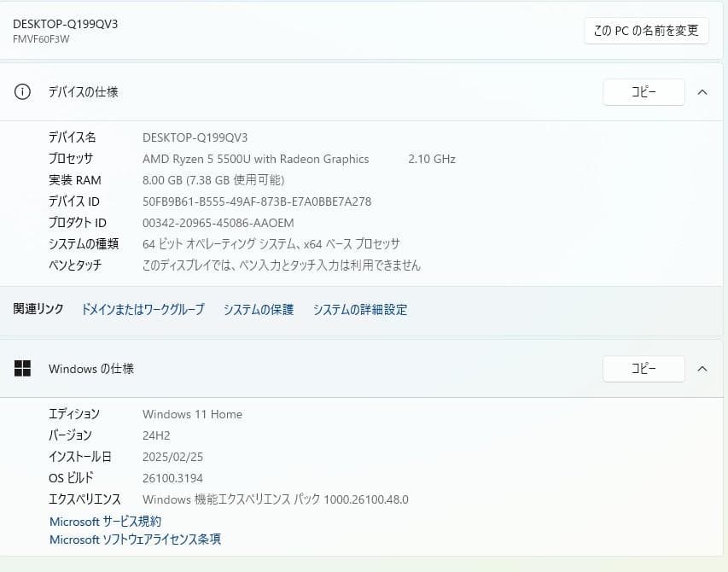The width and height of the screenshot is (728, 572).
Task: Collapse the デバイスの仕様 section chevron
Action: 702,92
